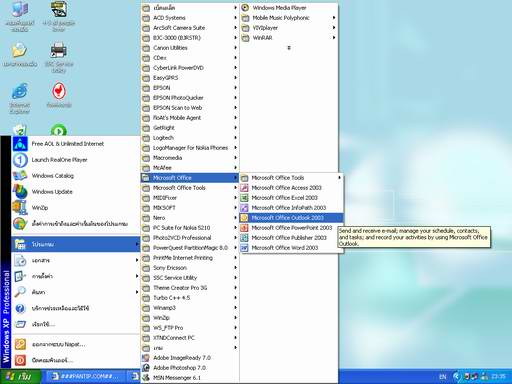This screenshot has width=512, height=384.
Task: Click the Launch RealOne Player icon
Action: click(x=20, y=160)
